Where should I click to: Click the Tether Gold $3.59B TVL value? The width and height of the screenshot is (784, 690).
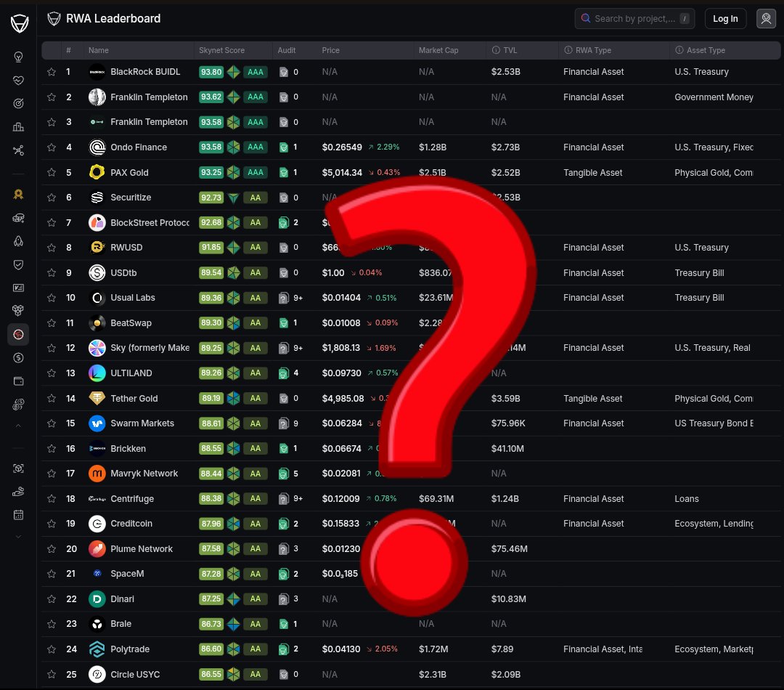click(505, 398)
